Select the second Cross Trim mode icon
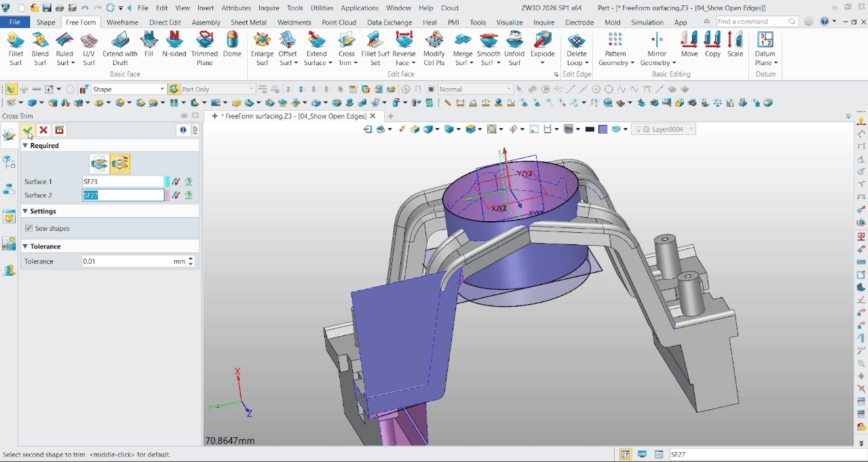Image resolution: width=868 pixels, height=462 pixels. click(120, 163)
